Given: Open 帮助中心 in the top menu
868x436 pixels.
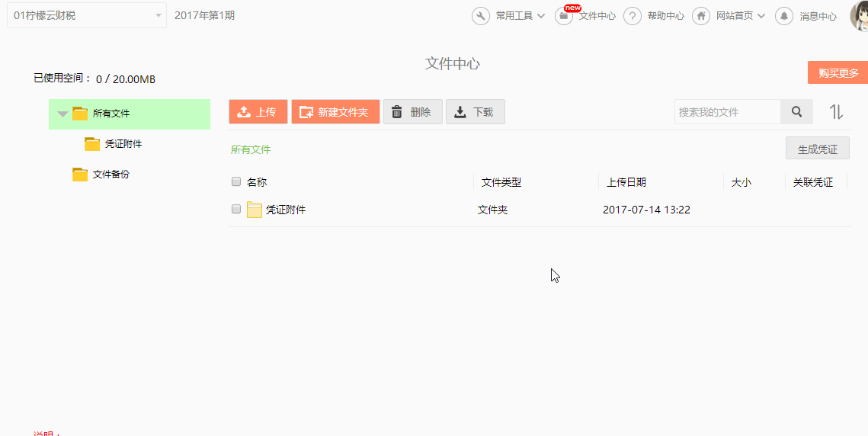Looking at the screenshot, I should [x=666, y=16].
